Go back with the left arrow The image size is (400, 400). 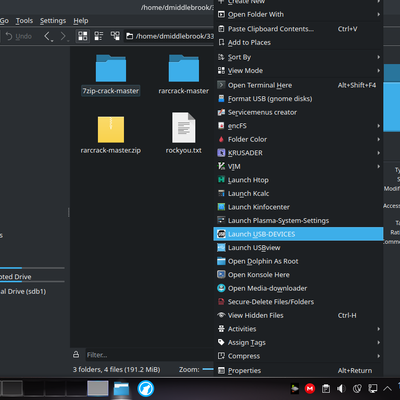48,36
